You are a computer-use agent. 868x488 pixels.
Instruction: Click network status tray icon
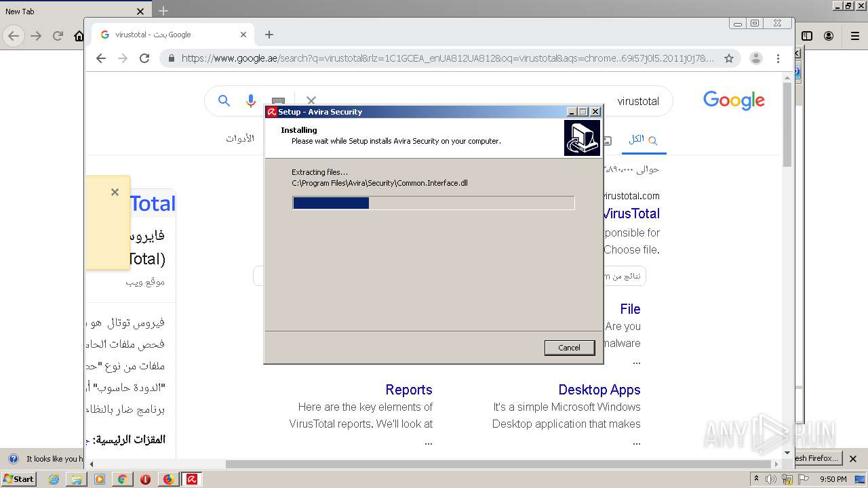(x=787, y=479)
